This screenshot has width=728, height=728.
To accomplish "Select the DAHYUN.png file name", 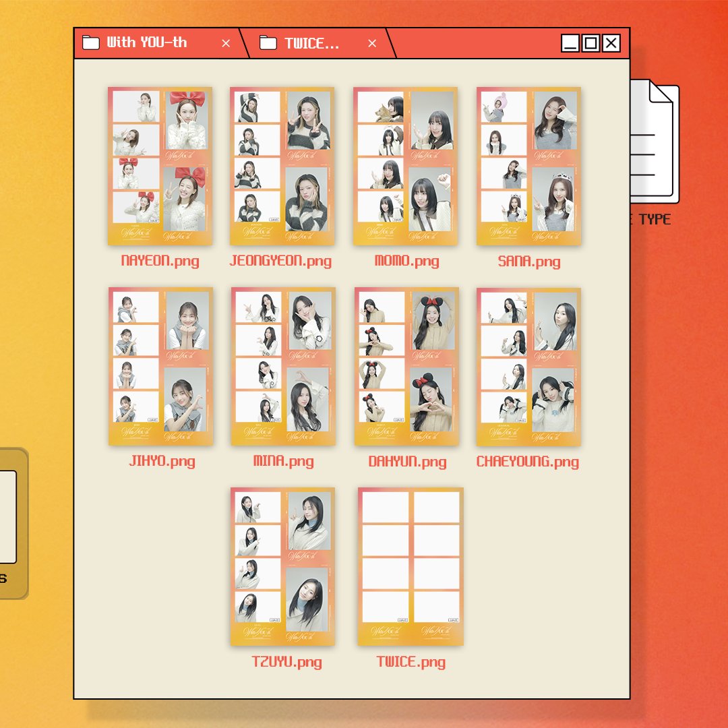I will (407, 462).
